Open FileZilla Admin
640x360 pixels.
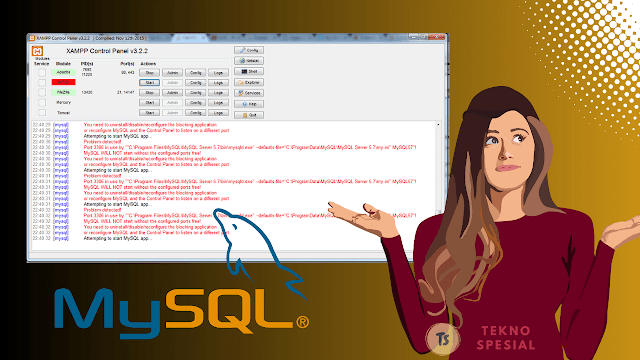[172, 93]
